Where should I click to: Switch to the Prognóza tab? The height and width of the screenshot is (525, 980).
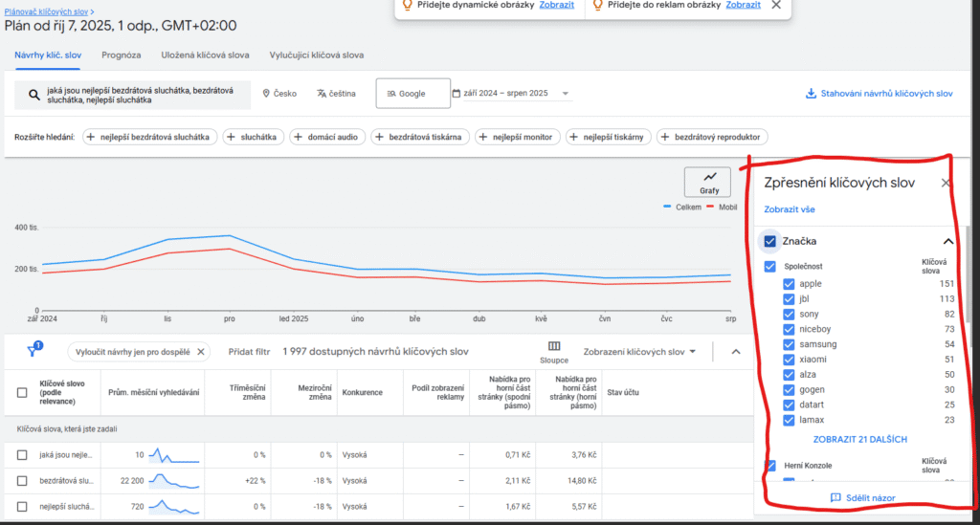121,55
